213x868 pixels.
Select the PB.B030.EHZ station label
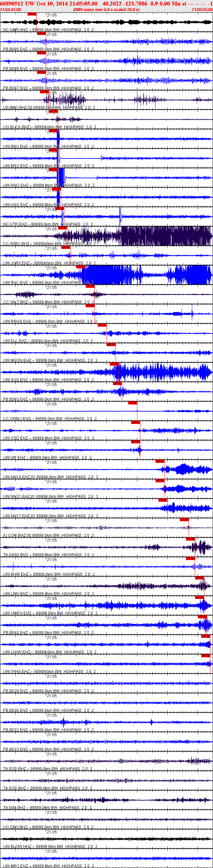pyautogui.click(x=49, y=711)
